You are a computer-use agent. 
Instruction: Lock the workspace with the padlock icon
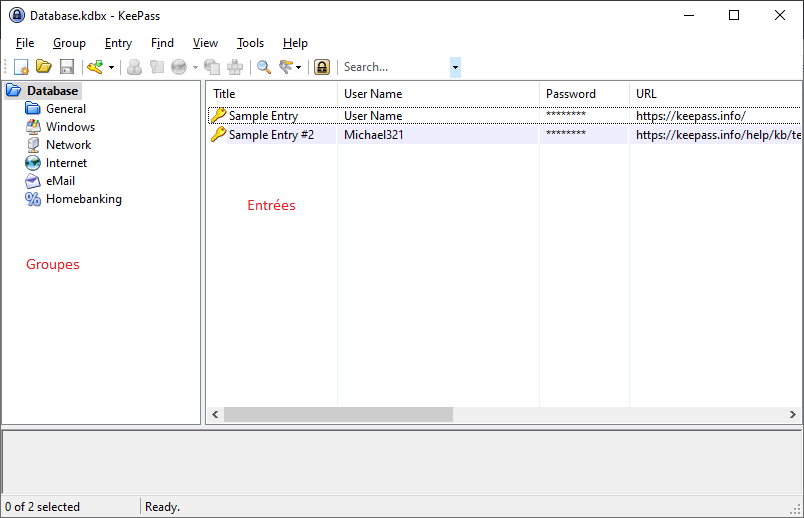322,67
